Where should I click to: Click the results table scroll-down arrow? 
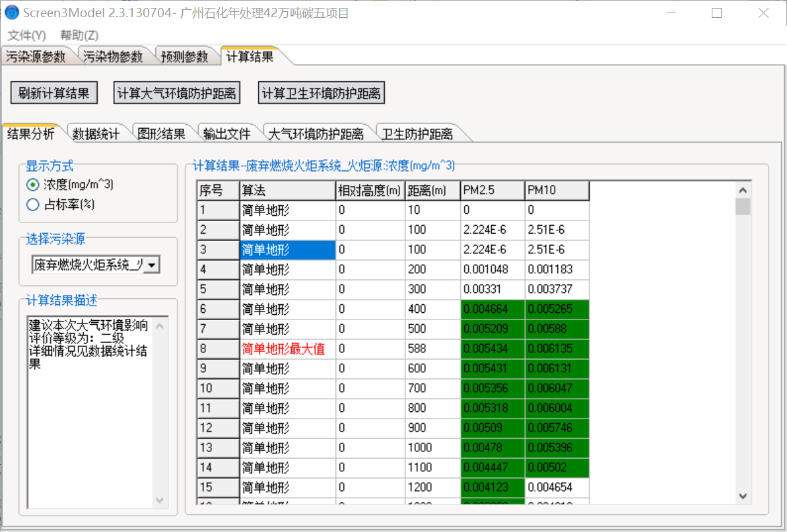(743, 496)
